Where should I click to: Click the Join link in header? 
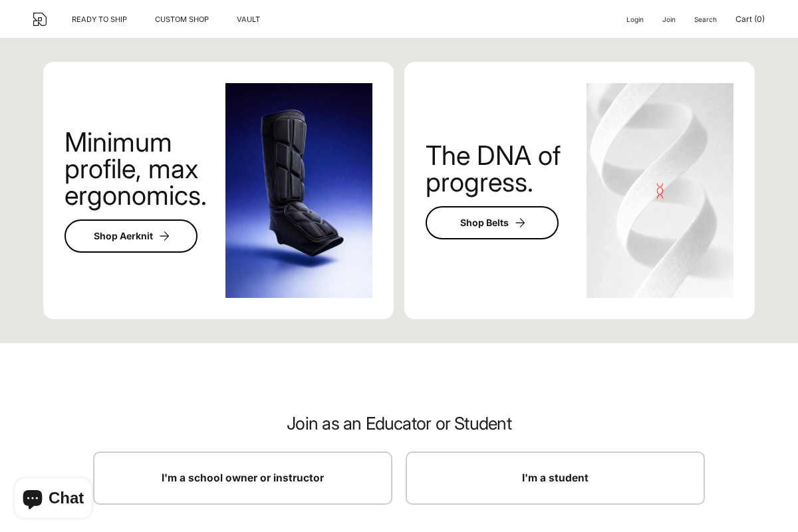668,19
